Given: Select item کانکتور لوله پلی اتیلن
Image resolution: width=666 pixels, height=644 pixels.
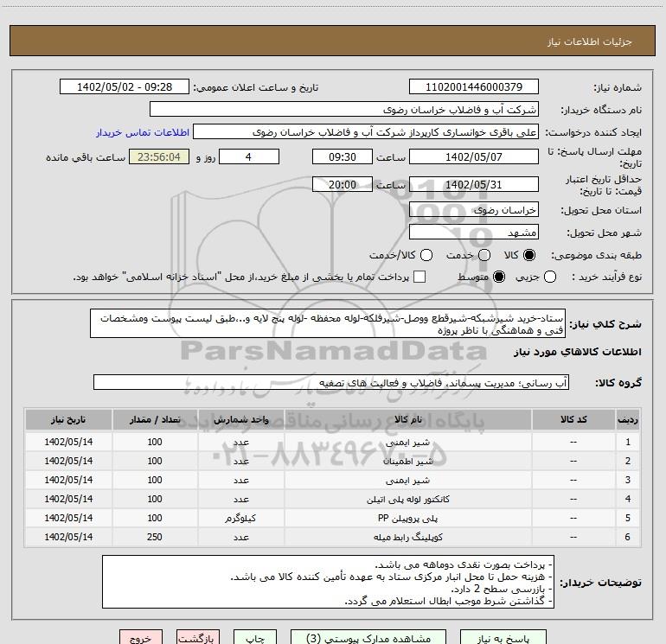Looking at the screenshot, I should (407, 500).
